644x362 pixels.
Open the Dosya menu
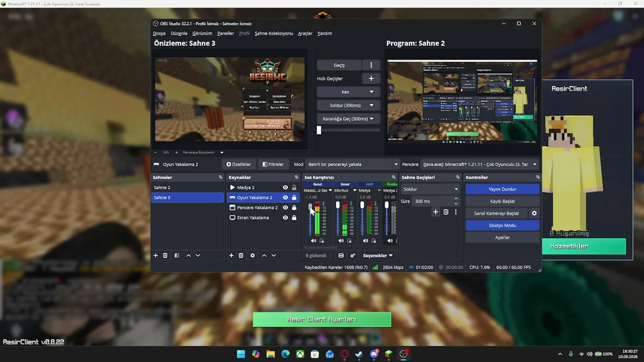tap(159, 33)
